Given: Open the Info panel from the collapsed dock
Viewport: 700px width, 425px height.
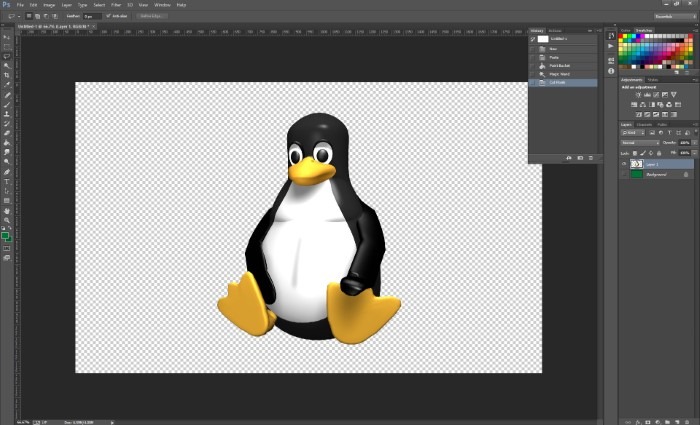Looking at the screenshot, I should (x=611, y=71).
